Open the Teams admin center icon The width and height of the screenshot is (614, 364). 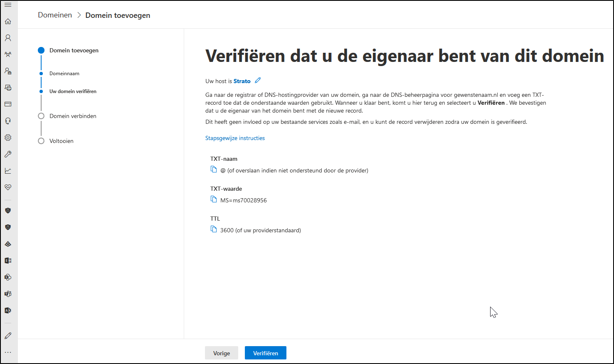8,294
